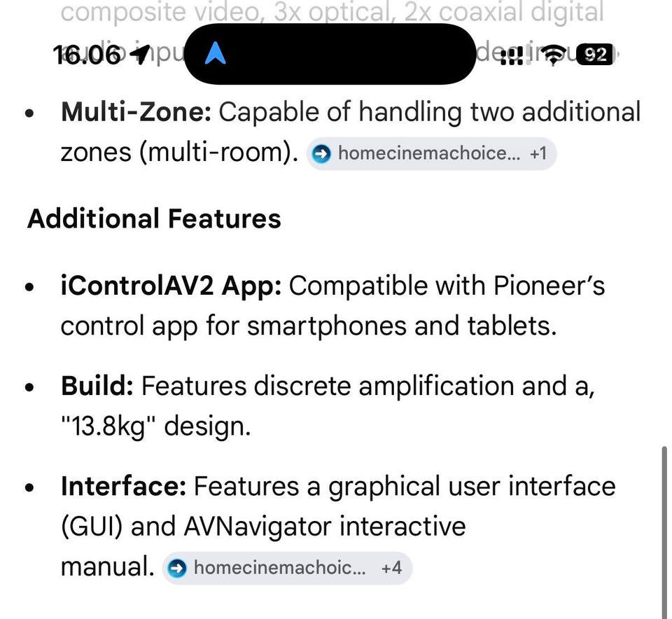
Task: Expand the +1 additional sources
Action: [538, 153]
